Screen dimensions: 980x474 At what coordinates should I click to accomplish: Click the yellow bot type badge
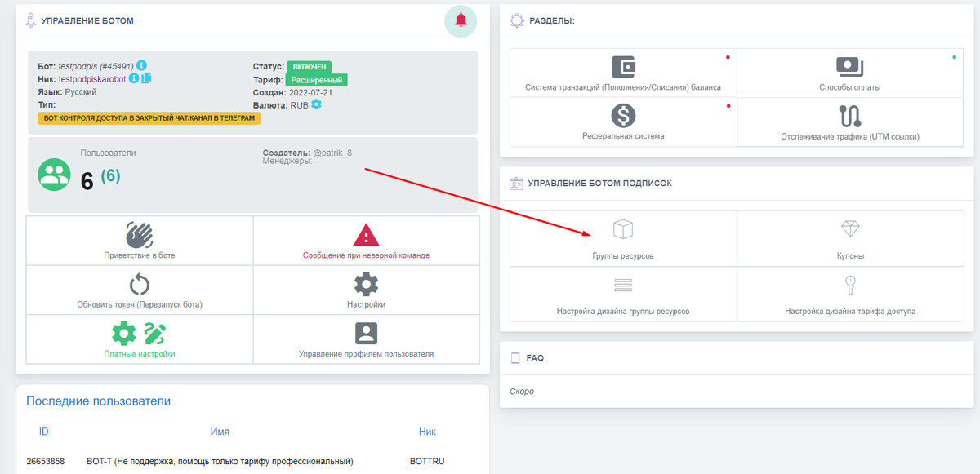tap(149, 118)
